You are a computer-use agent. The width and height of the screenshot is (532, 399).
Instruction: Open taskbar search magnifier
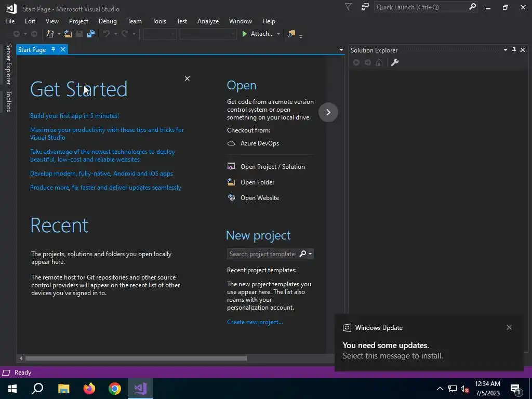pos(37,388)
